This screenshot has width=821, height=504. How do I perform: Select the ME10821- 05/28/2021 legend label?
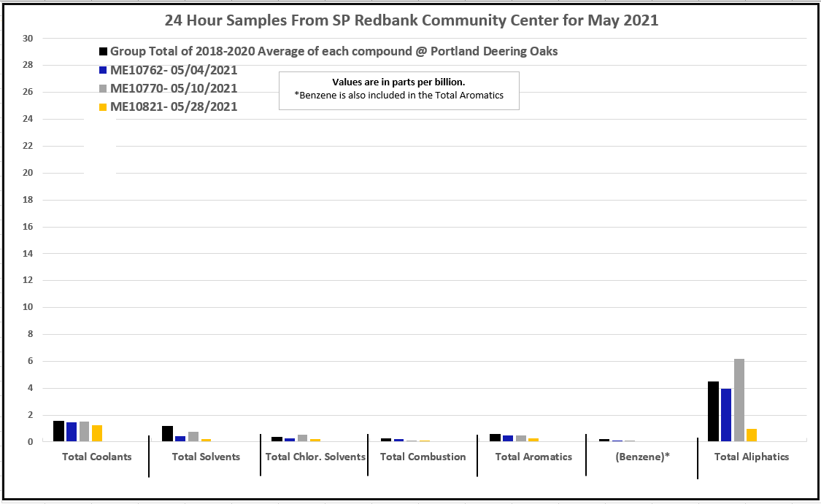(174, 107)
